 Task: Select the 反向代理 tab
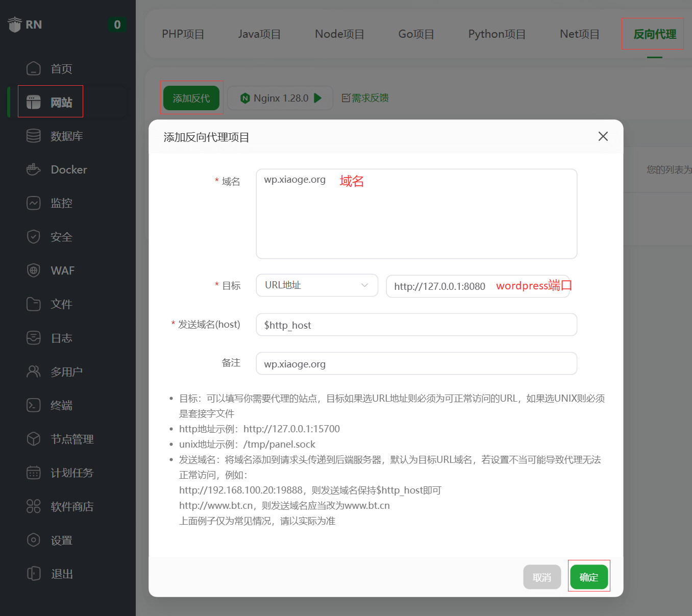point(654,34)
